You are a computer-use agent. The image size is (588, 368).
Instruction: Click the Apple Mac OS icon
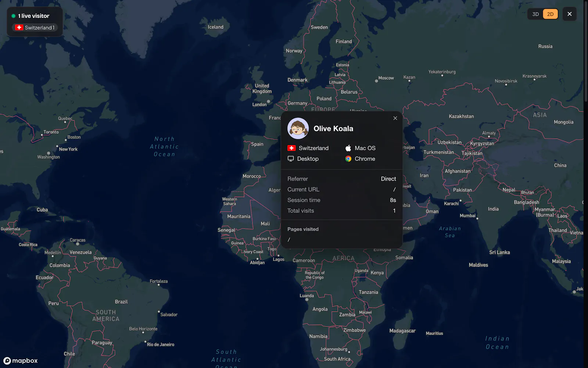click(x=348, y=148)
